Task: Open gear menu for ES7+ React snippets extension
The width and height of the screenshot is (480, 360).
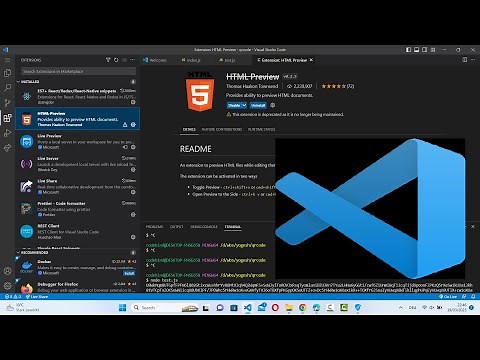Action: tap(133, 102)
